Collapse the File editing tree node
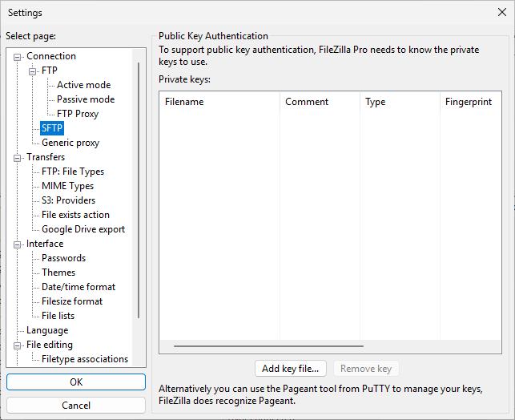 [x=18, y=345]
